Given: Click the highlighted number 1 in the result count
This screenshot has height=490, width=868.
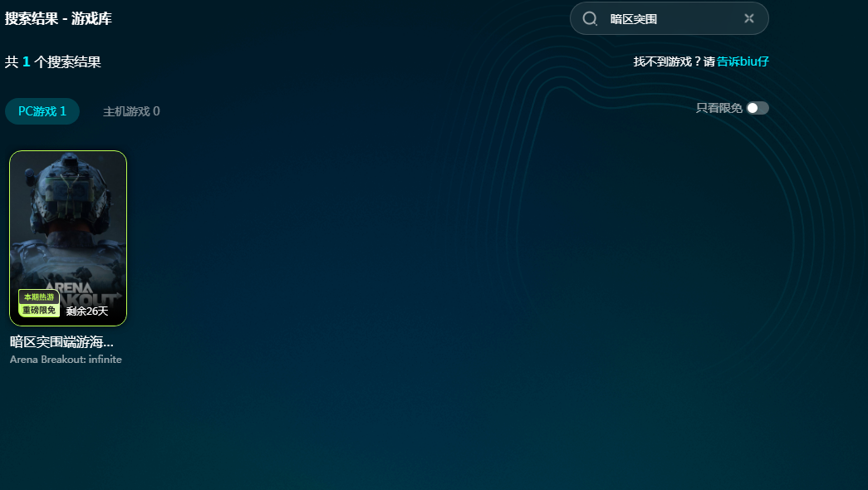Looking at the screenshot, I should pos(26,61).
